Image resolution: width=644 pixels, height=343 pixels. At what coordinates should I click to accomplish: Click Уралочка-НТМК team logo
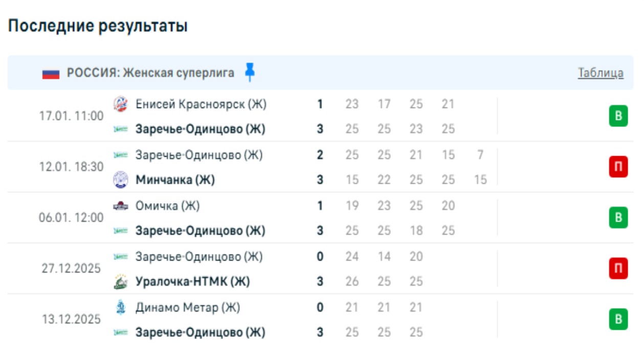pos(120,282)
